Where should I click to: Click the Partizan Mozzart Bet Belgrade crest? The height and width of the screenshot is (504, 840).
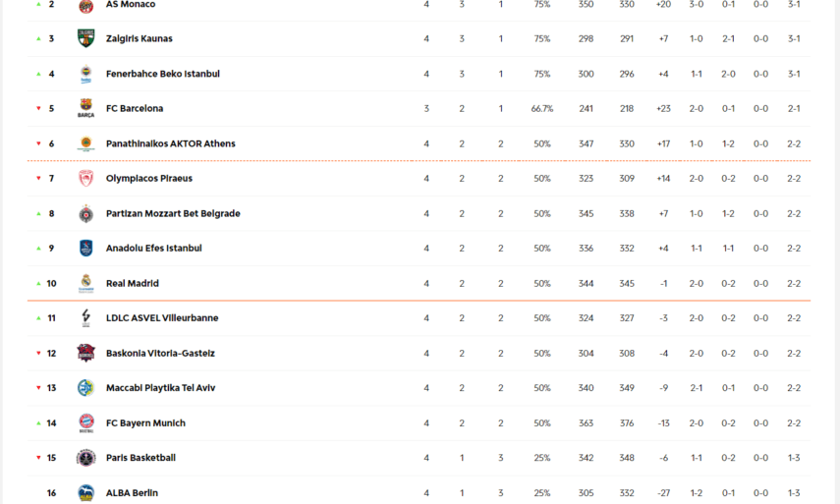(85, 213)
